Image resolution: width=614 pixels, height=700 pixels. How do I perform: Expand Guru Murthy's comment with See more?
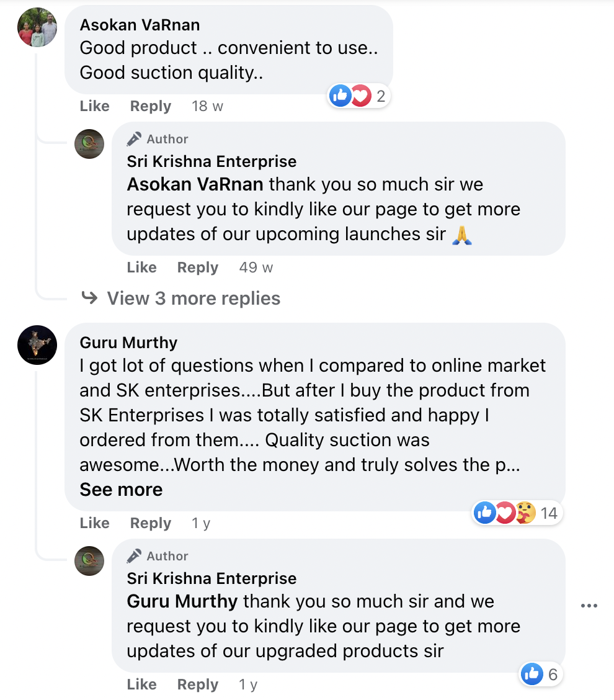tap(121, 490)
